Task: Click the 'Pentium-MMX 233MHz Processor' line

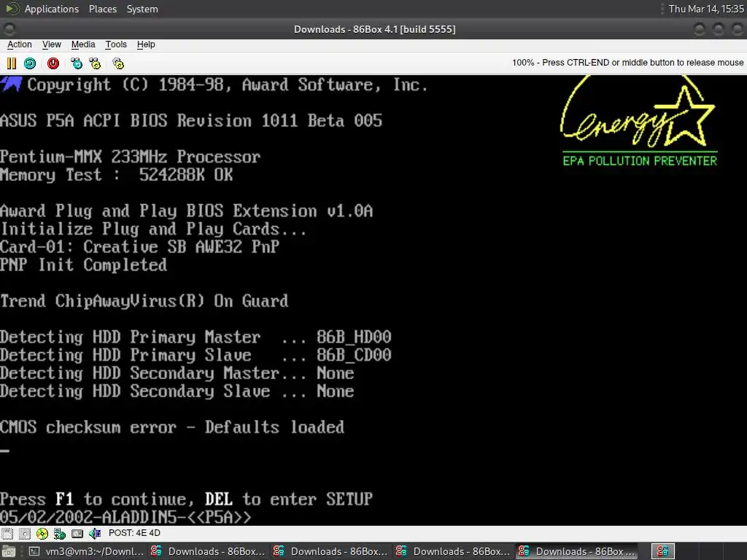Action: pyautogui.click(x=130, y=157)
